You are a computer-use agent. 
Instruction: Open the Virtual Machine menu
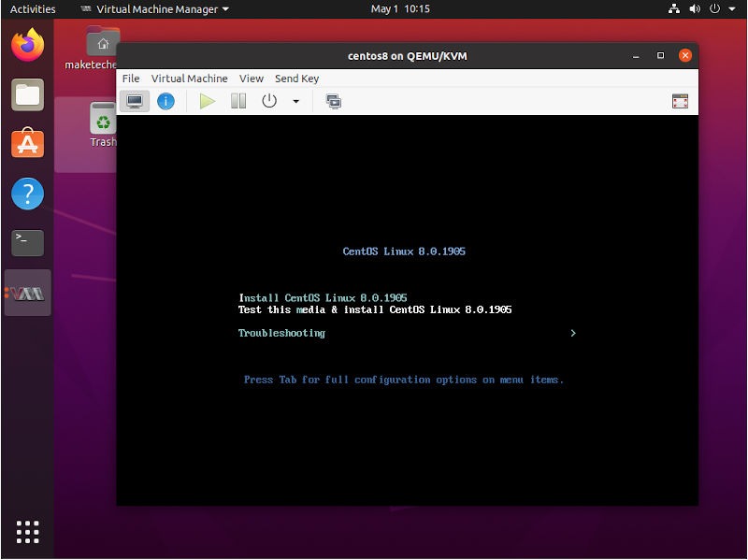click(x=189, y=79)
